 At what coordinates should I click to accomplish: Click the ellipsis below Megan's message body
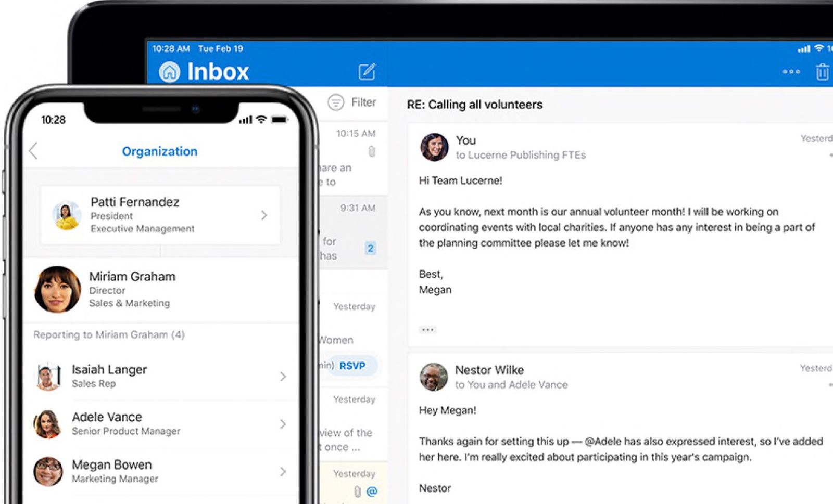tap(427, 329)
